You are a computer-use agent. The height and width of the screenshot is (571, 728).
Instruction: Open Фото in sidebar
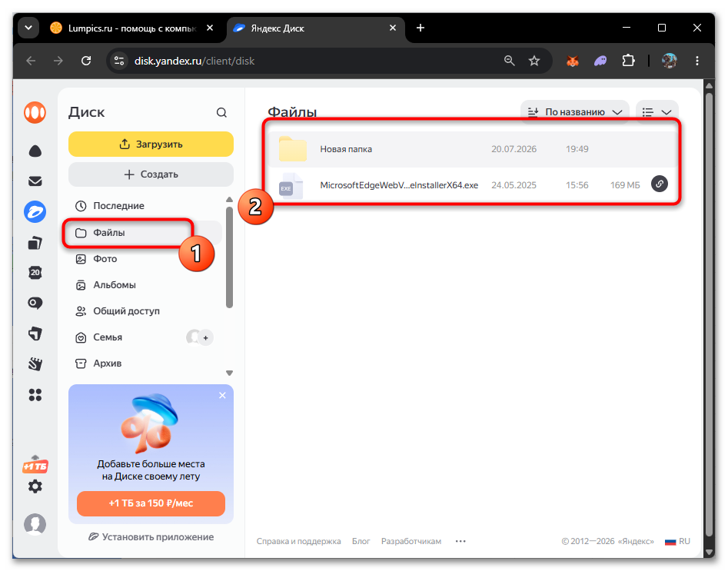[145, 258]
